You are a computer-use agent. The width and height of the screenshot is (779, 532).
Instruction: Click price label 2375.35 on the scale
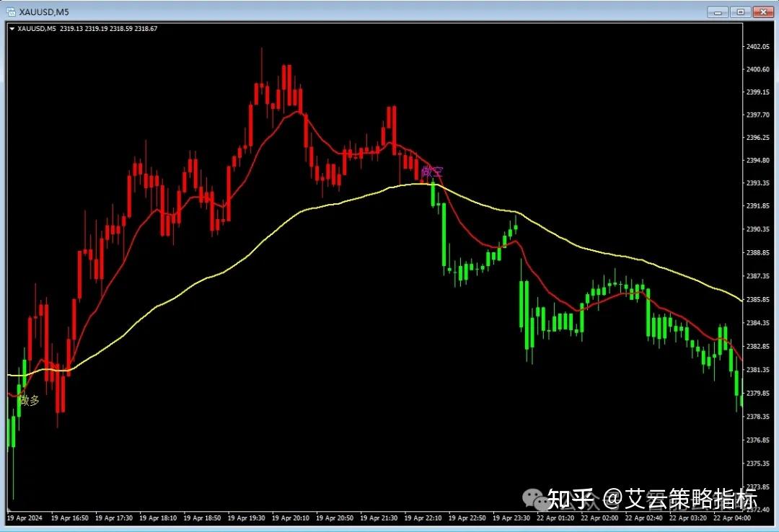(757, 463)
